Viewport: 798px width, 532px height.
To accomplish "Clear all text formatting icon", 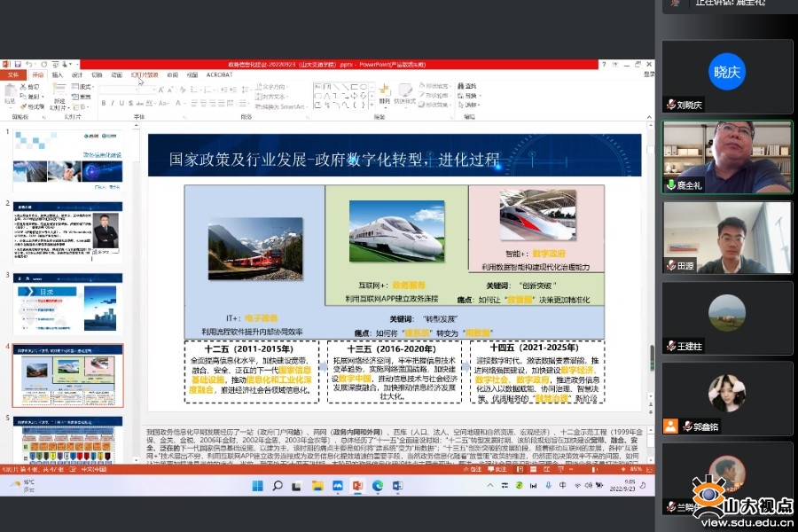I will pyautogui.click(x=183, y=90).
